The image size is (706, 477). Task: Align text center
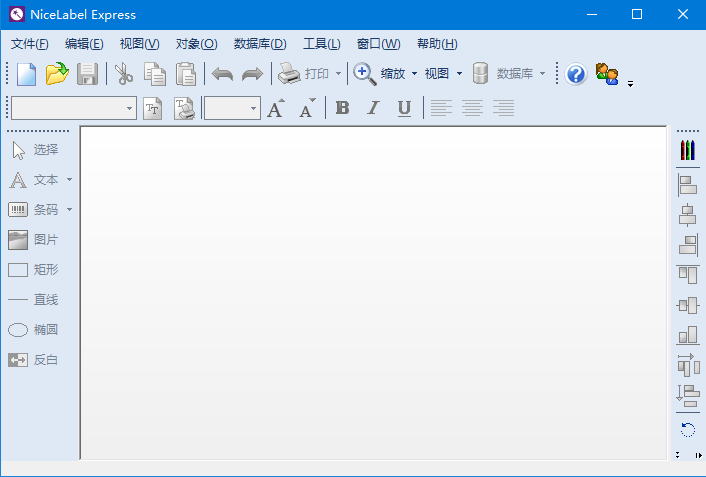point(473,108)
